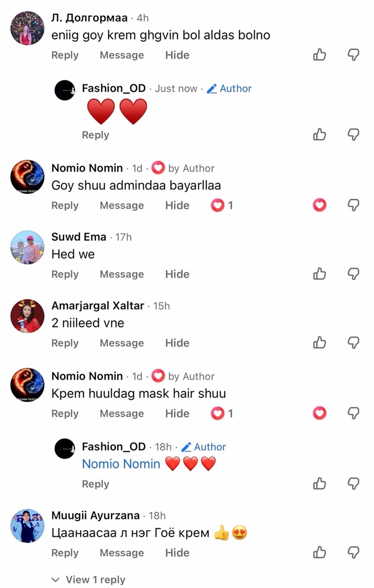The height and width of the screenshot is (588, 374).
Task: Dislike Fashion_OD's reply to Nomio Nomin
Action: click(354, 483)
